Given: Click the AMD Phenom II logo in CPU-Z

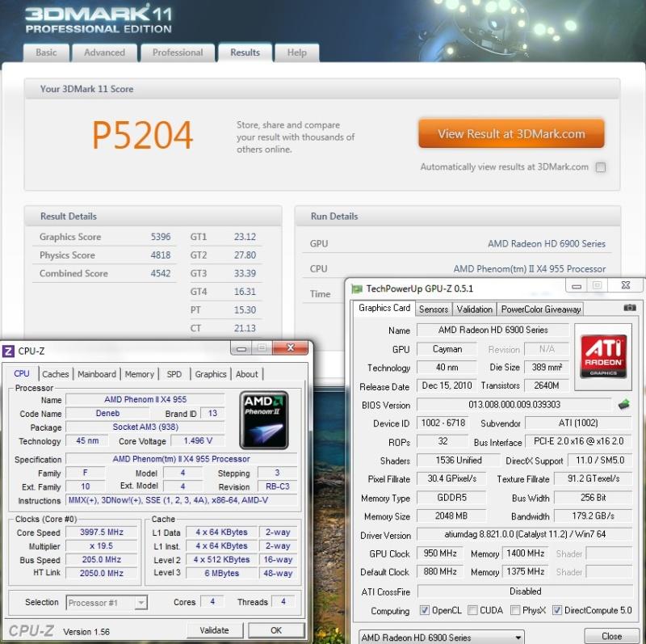Looking at the screenshot, I should tap(264, 419).
